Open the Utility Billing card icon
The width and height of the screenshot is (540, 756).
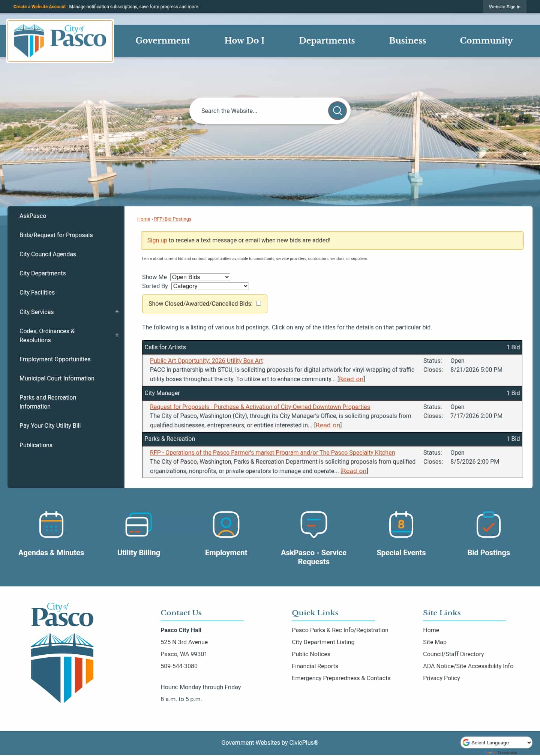tap(139, 525)
